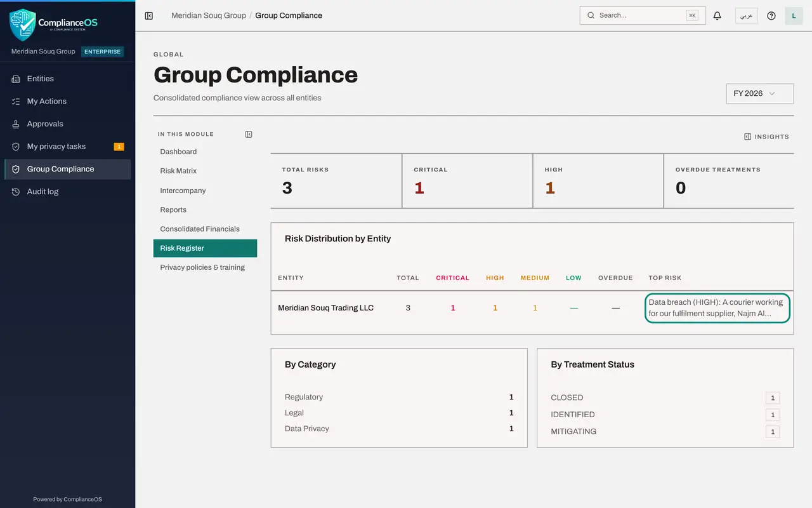Open the help question mark icon

(x=771, y=16)
